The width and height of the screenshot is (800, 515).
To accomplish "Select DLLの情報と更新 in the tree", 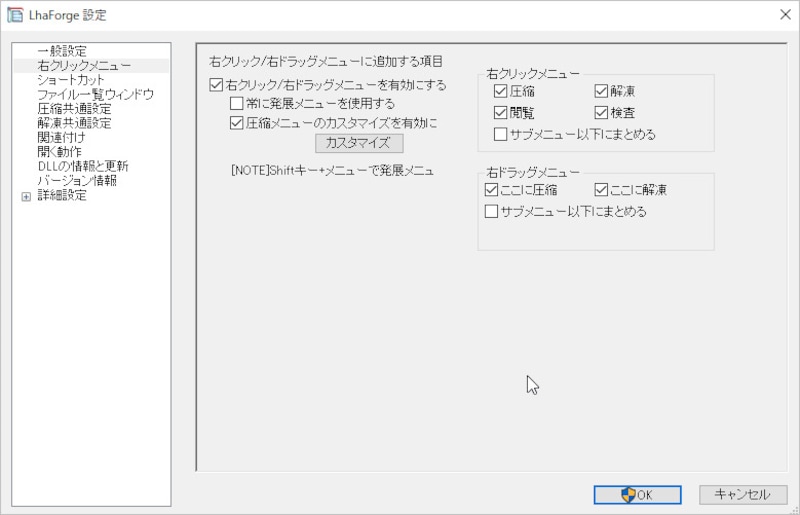I will click(83, 166).
